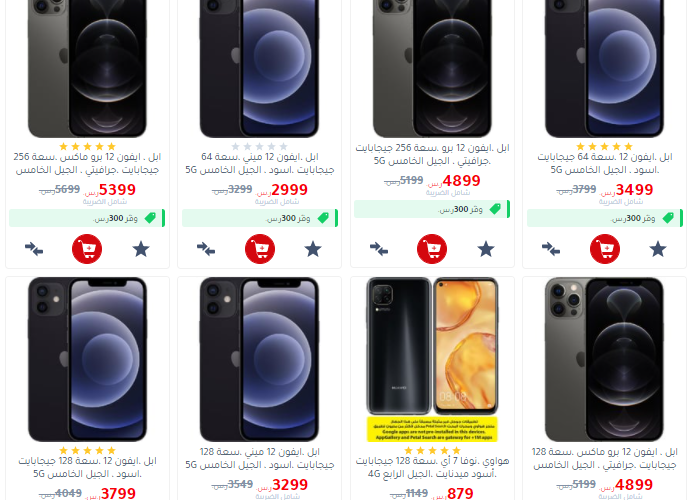Add iPhone 12 Pro 256GB to cart
The height and width of the screenshot is (500, 693).
click(432, 249)
